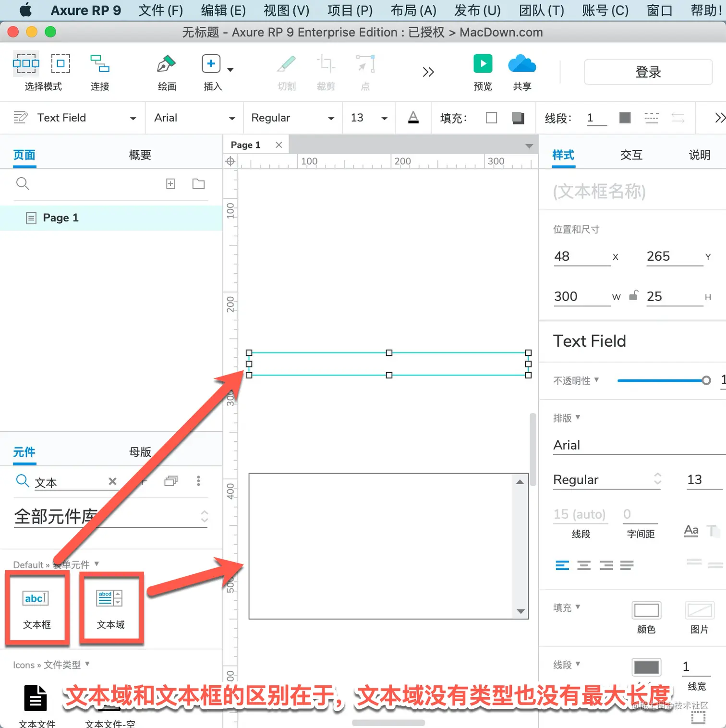Align text right in Style panel
726x728 pixels.
pyautogui.click(x=606, y=565)
